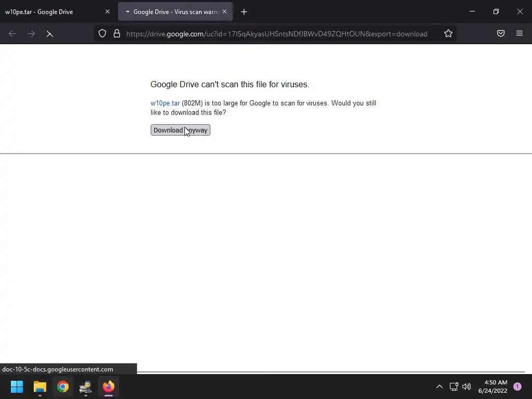The height and width of the screenshot is (399, 532).
Task: Open the tracking protection shield
Action: [102, 34]
